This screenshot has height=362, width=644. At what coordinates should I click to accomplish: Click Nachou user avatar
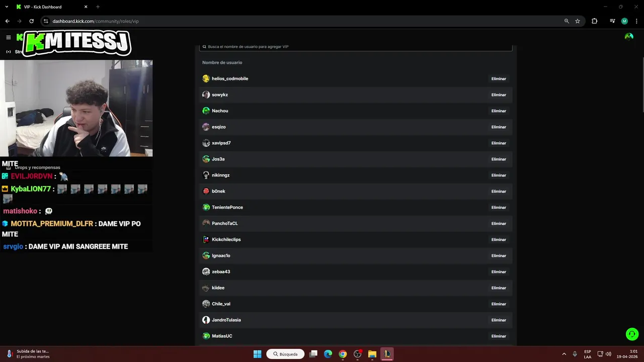pyautogui.click(x=206, y=111)
